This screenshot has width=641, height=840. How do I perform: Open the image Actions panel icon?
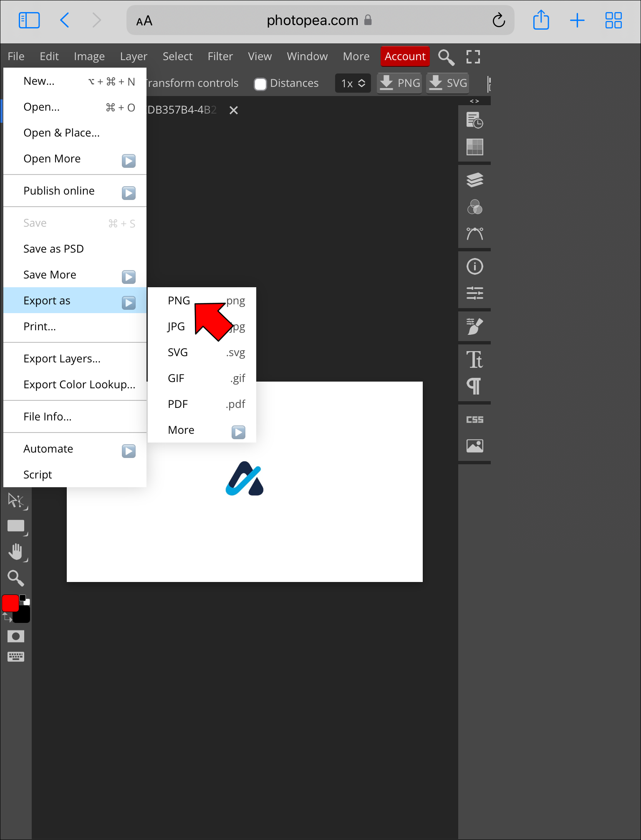pos(474,446)
